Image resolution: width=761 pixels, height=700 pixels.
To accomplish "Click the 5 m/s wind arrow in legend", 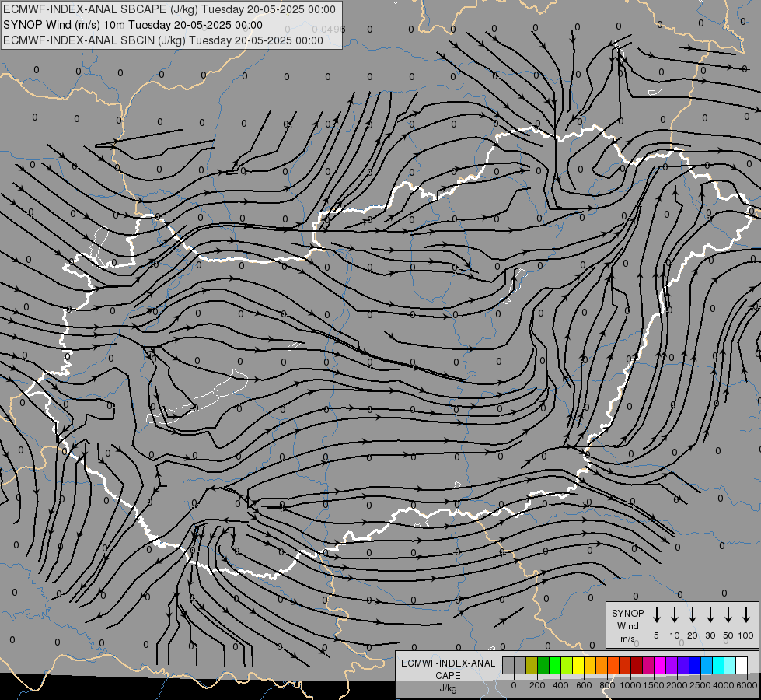I will 656,614.
